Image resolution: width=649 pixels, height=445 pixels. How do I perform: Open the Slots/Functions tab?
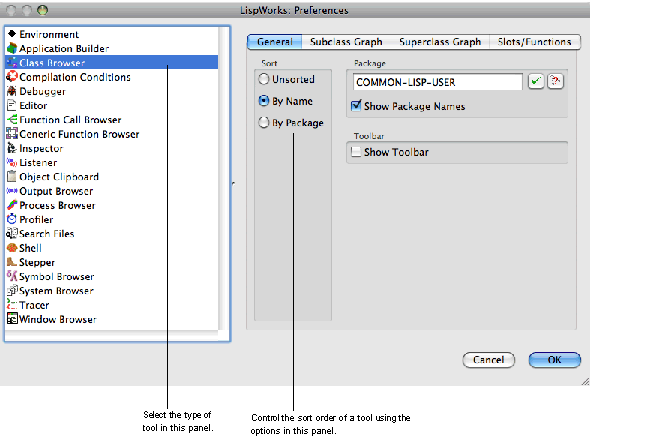coord(534,42)
